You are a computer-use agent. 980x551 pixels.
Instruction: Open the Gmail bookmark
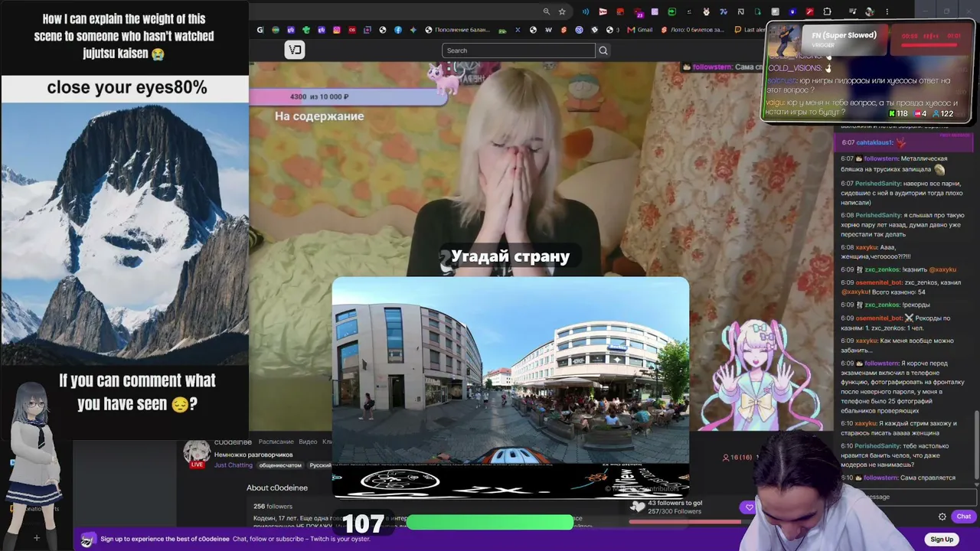[640, 30]
